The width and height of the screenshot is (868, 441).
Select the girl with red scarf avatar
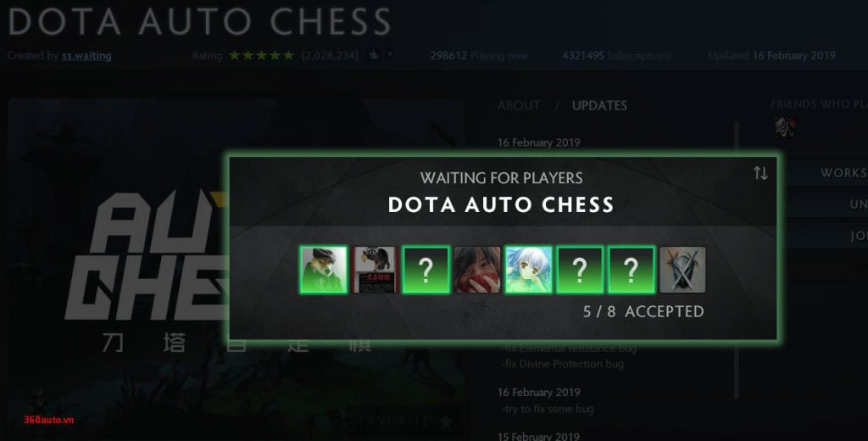(477, 270)
